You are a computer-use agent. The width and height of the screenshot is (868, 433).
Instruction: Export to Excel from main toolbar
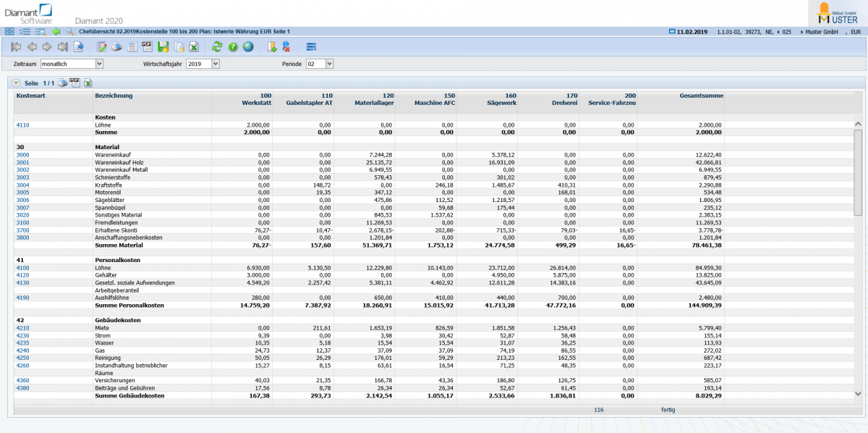193,47
